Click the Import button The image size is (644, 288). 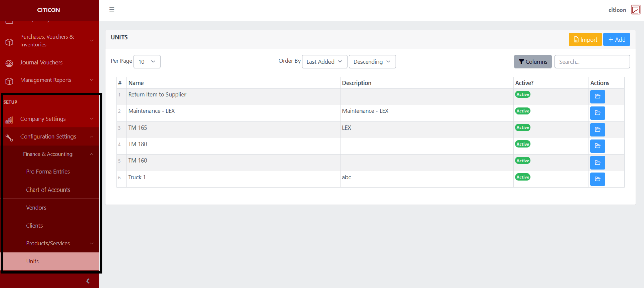585,40
